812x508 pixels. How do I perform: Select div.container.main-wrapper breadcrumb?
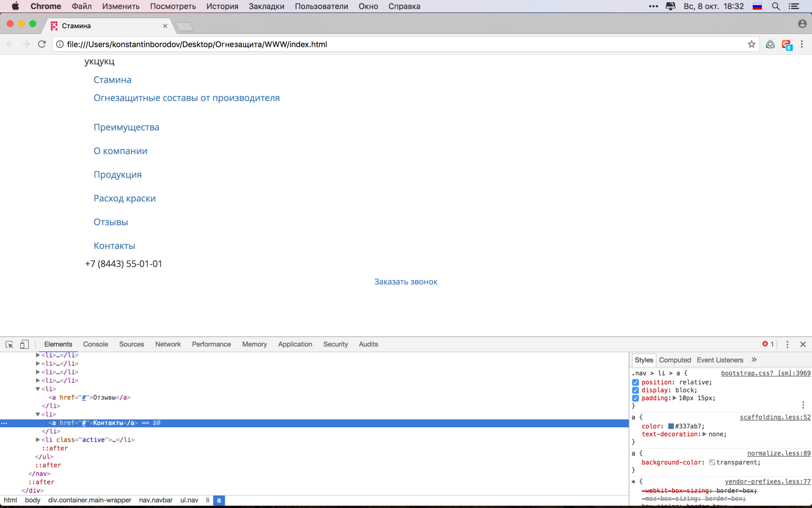(90, 500)
